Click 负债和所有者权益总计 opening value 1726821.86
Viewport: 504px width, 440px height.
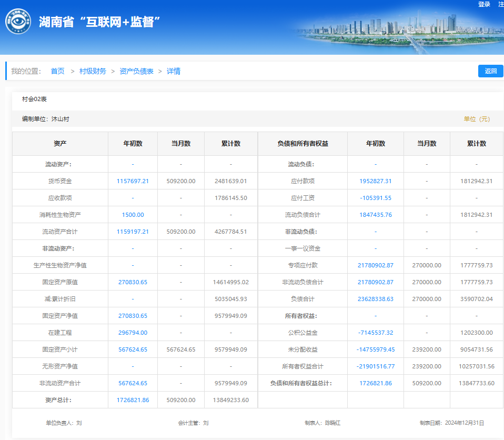(376, 383)
